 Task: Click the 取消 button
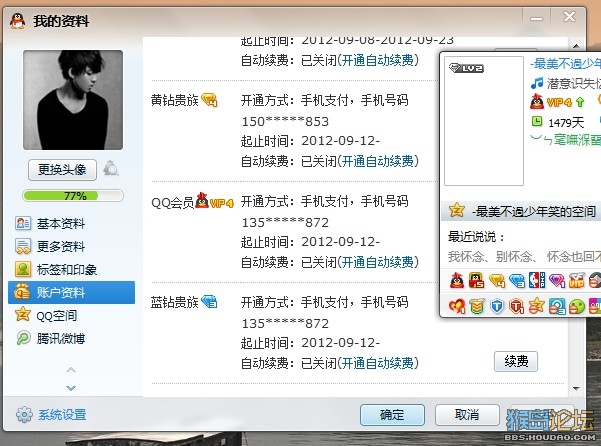467,415
